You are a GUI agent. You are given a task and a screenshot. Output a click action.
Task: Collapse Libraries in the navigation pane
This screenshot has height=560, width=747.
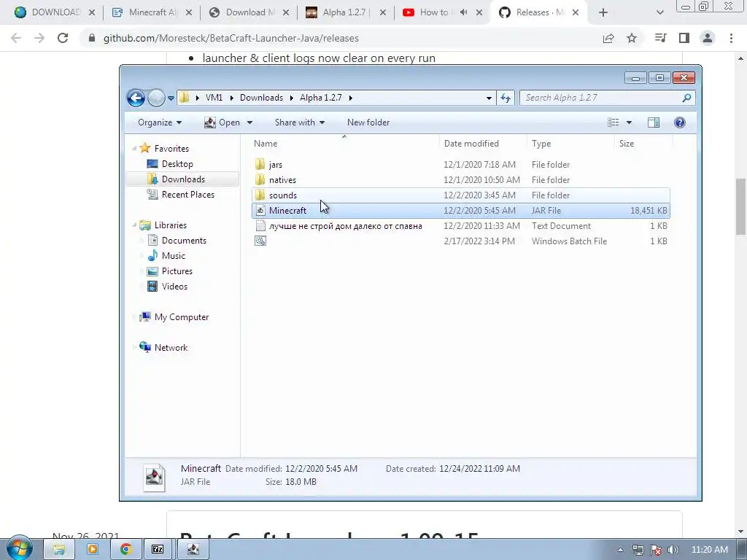tap(134, 225)
